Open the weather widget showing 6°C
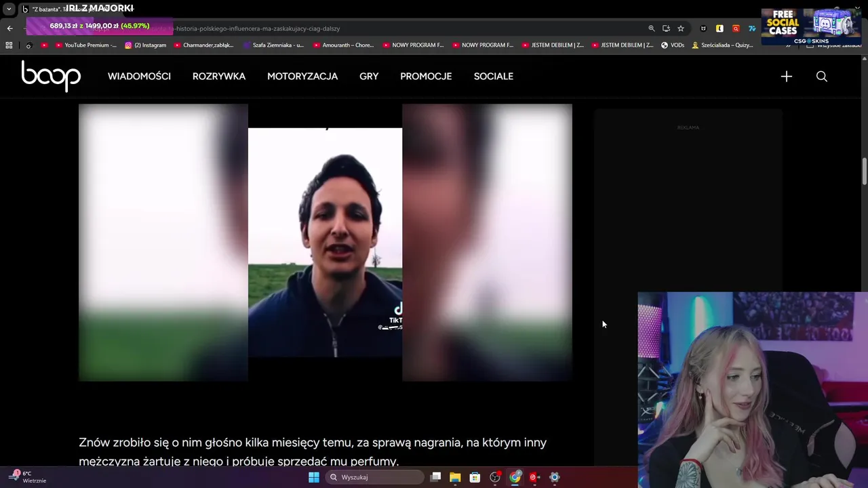The height and width of the screenshot is (488, 868). 27,477
